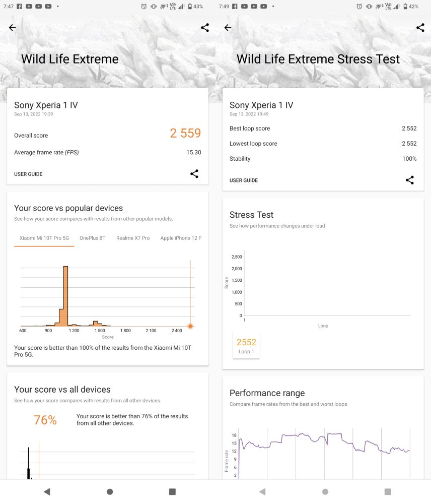
Task: Tap back arrow on Stress Test screen
Action: coord(228,28)
